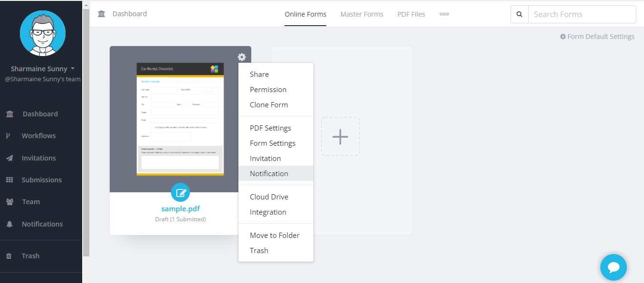
Task: Click the user avatar picture
Action: (43, 33)
